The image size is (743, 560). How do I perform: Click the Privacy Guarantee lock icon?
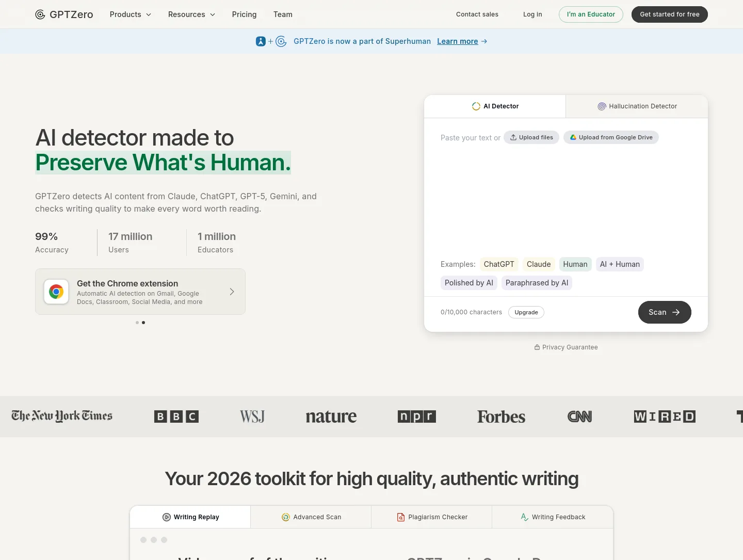[537, 347]
